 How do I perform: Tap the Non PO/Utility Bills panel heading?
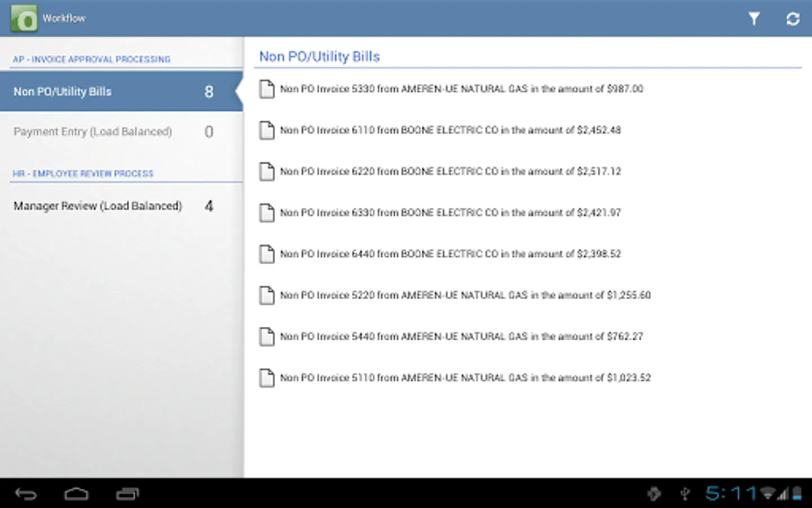tap(319, 57)
